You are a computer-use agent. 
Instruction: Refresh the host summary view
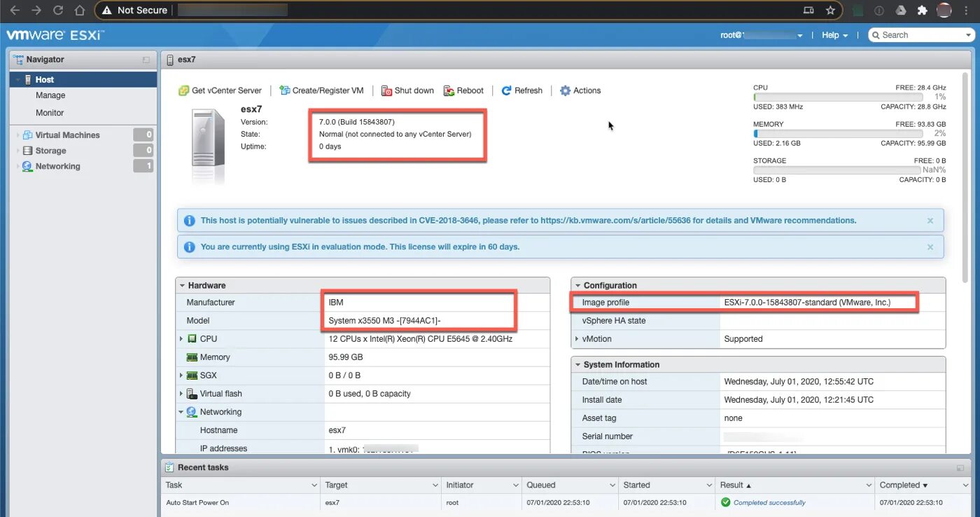pyautogui.click(x=521, y=90)
